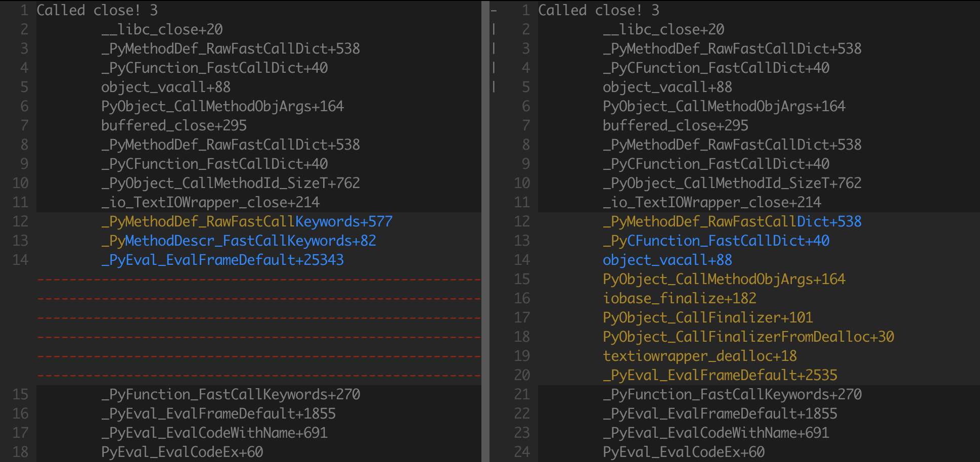Screen dimensions: 980x462
Task: Click line number 24 in the right pane
Action: 522,452
